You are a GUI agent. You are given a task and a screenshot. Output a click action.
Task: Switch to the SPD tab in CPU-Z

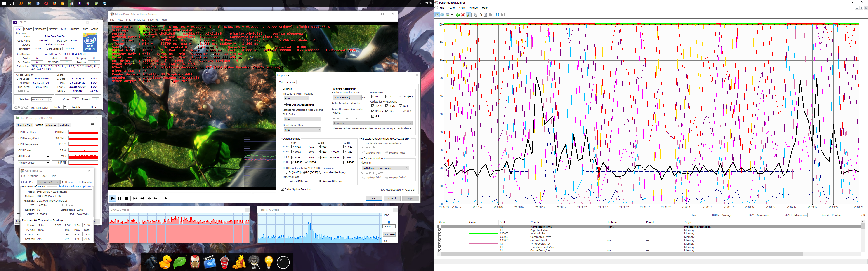point(63,29)
